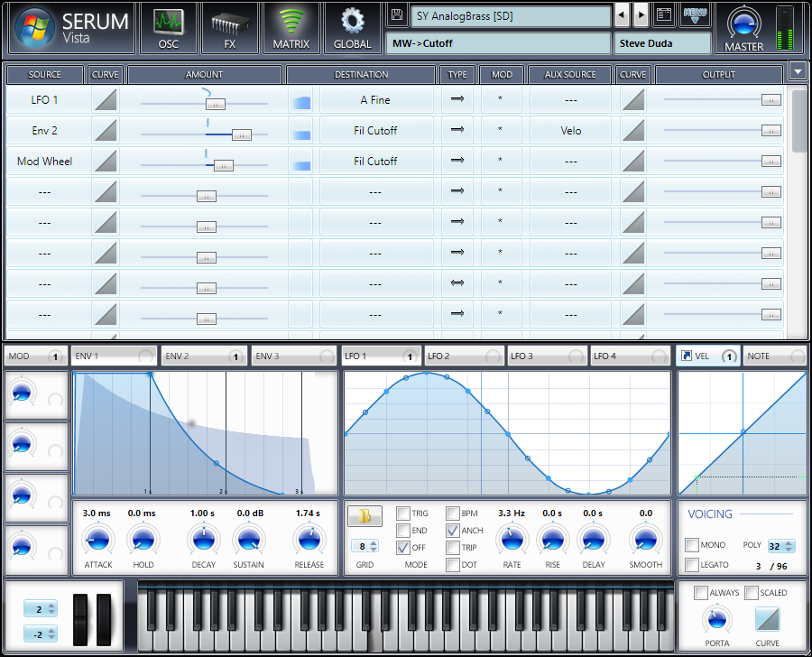This screenshot has width=812, height=657.
Task: Go to previous preset arrow
Action: coord(622,15)
